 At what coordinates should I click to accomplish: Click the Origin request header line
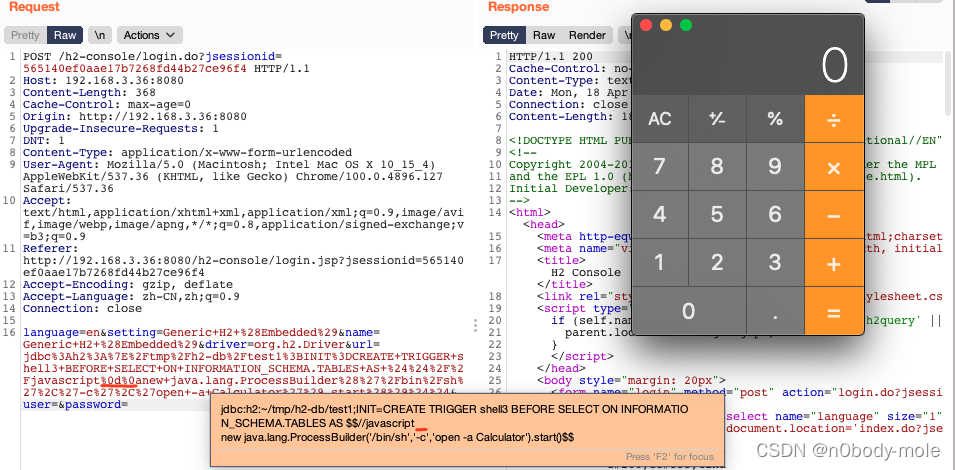[x=135, y=116]
